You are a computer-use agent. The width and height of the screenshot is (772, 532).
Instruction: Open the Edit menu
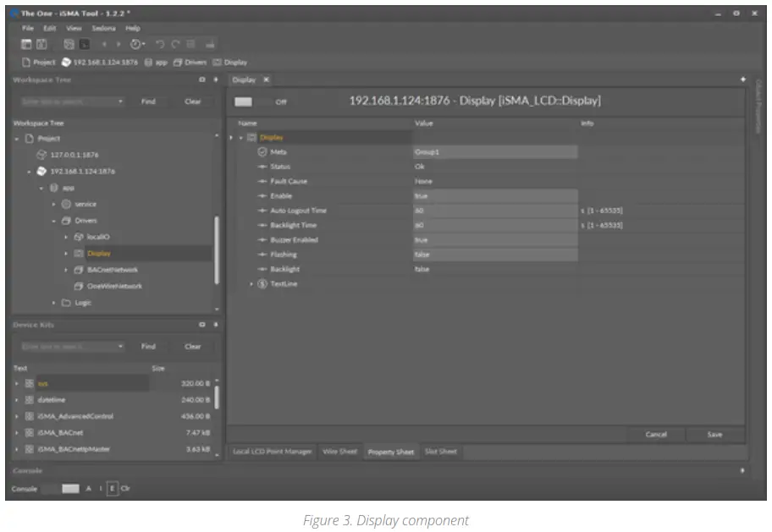tap(49, 28)
